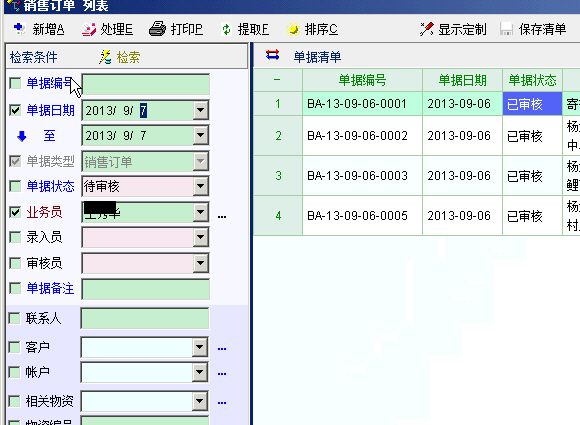Enable the 单据编号 checkbox
Viewport: 580px width, 425px height.
click(x=15, y=83)
